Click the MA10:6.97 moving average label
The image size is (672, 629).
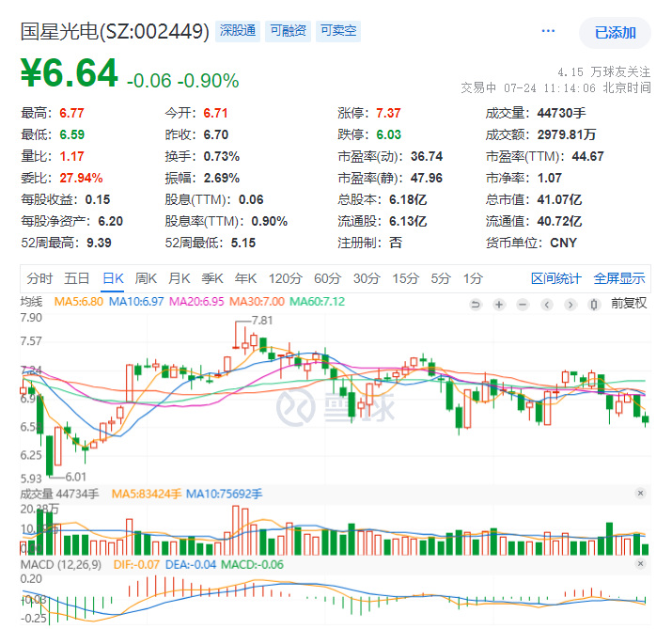click(136, 302)
